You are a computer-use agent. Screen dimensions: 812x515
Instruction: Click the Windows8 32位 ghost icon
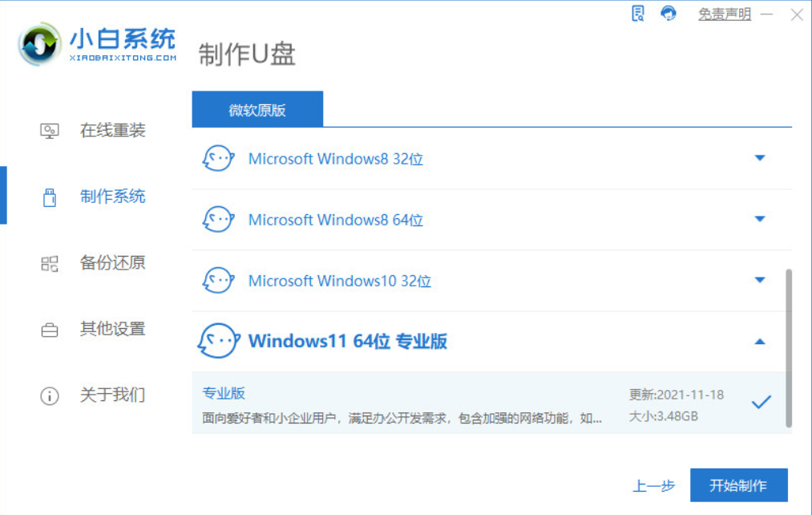coord(218,158)
